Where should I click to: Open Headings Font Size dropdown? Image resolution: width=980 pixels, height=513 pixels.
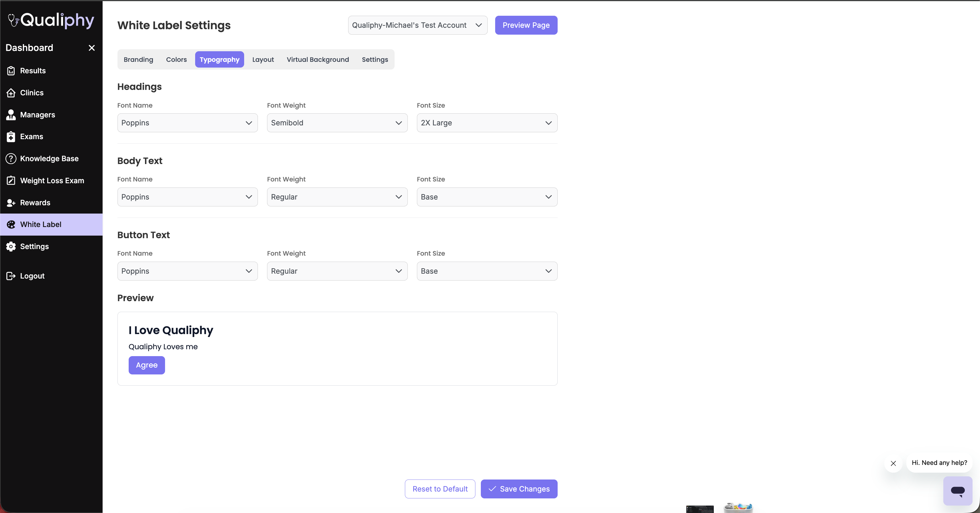pyautogui.click(x=487, y=123)
